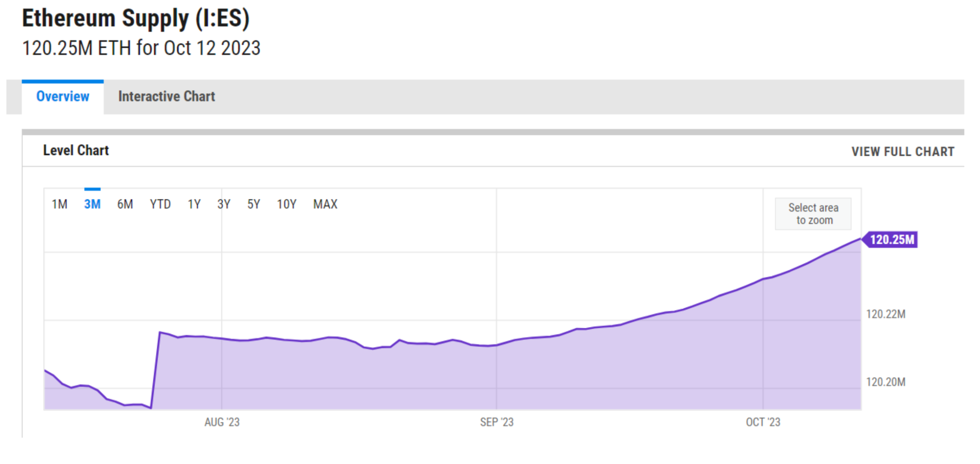Set chart range to YTD
The image size is (980, 464).
pyautogui.click(x=160, y=204)
